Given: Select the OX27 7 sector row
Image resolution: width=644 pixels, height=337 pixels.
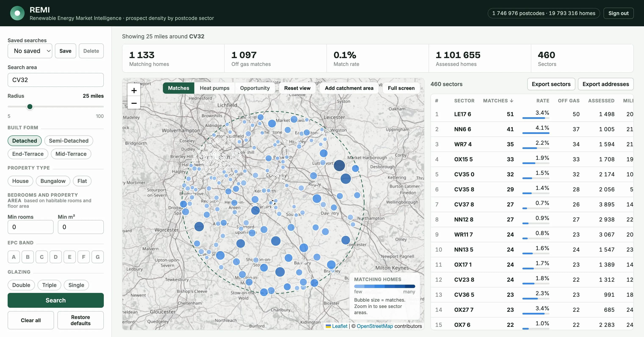Looking at the screenshot, I should pos(532,310).
